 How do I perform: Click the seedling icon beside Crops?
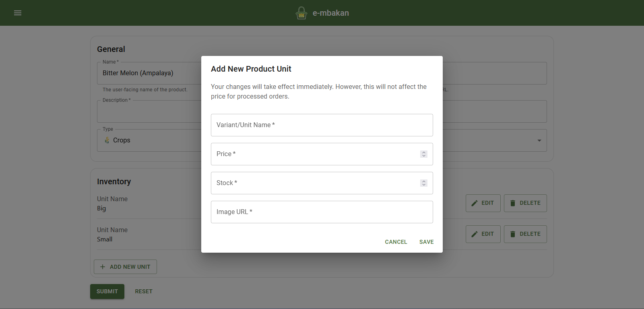107,140
